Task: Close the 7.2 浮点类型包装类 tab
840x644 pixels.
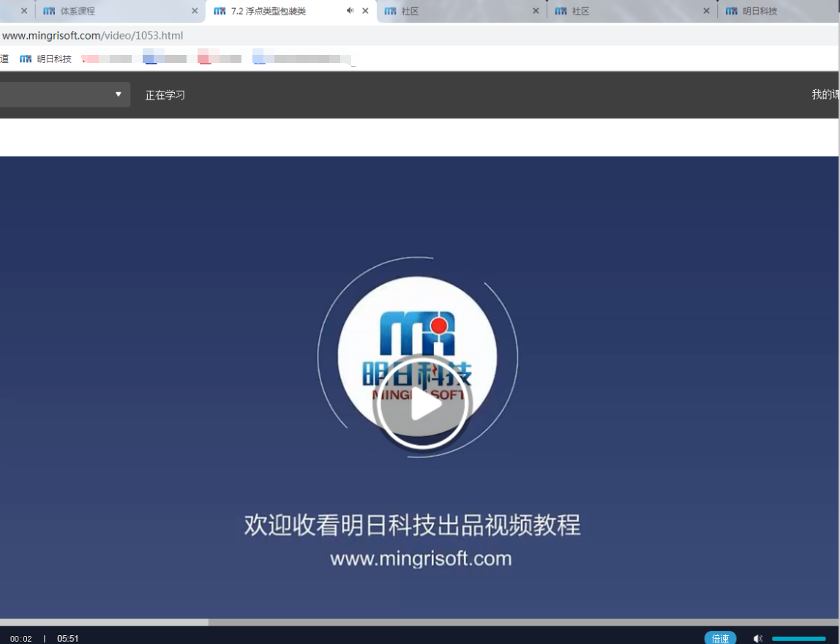Action: coord(365,11)
